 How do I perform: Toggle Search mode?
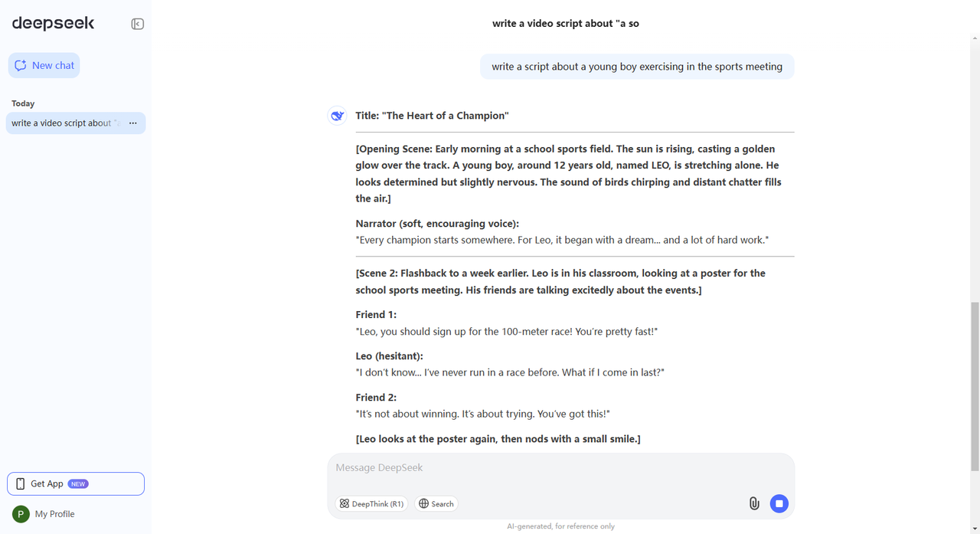[436, 503]
